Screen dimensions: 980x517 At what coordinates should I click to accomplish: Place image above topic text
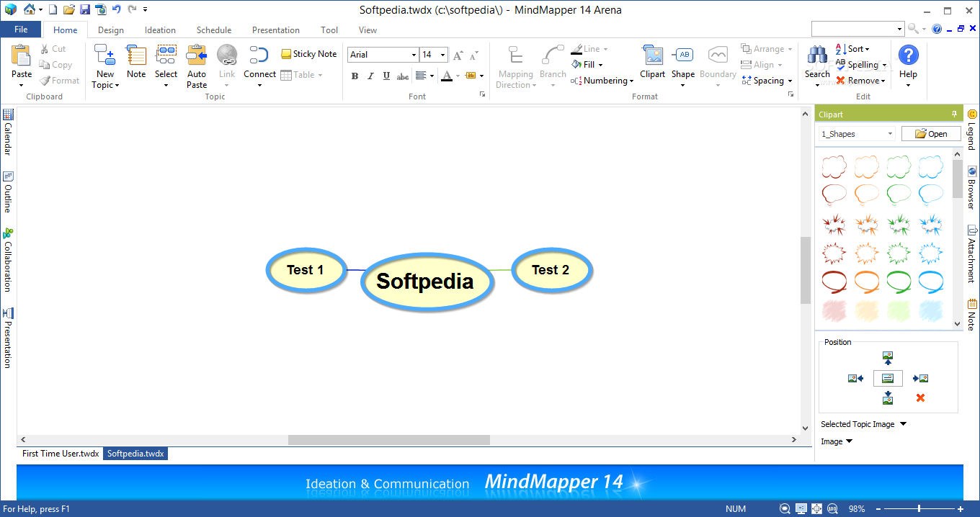(x=888, y=358)
